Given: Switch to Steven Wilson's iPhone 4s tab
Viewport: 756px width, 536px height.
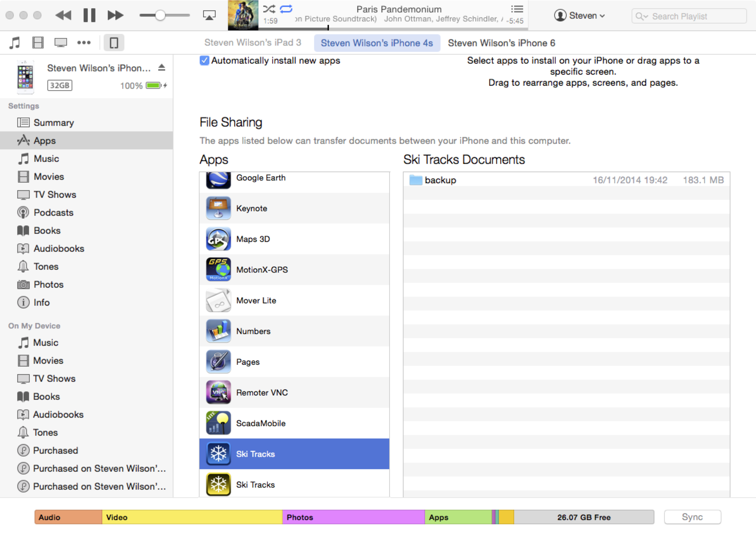Looking at the screenshot, I should click(377, 43).
